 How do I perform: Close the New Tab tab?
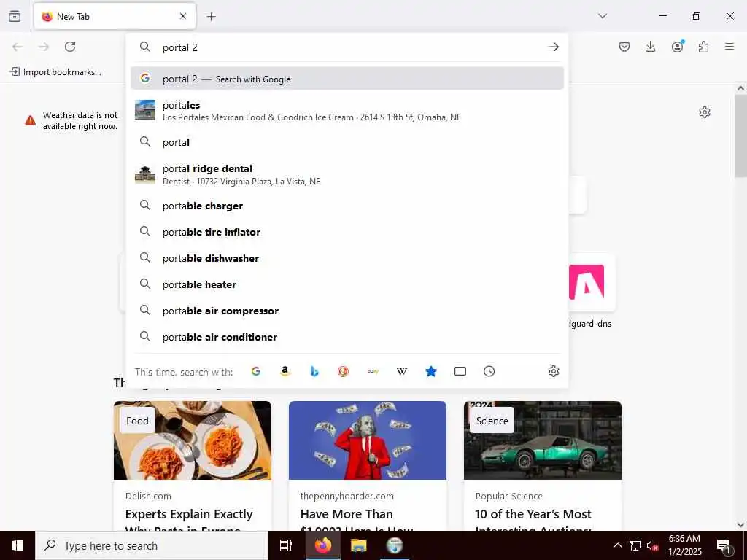pos(183,16)
